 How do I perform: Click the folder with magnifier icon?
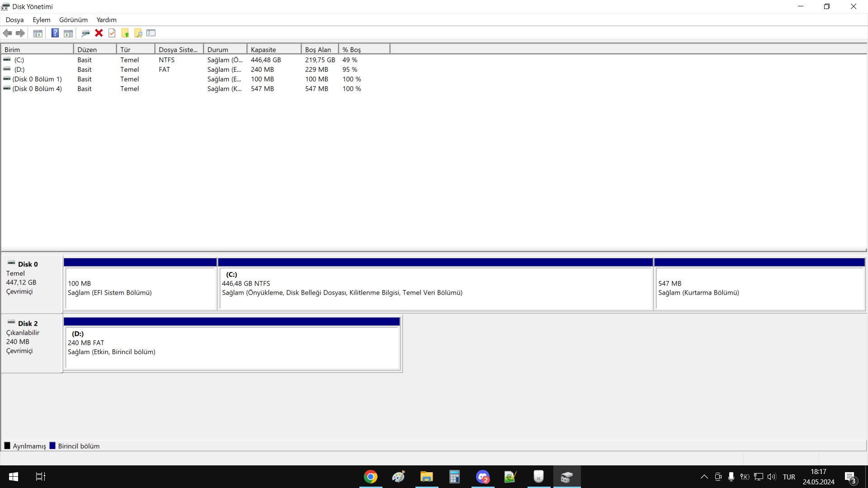click(138, 33)
